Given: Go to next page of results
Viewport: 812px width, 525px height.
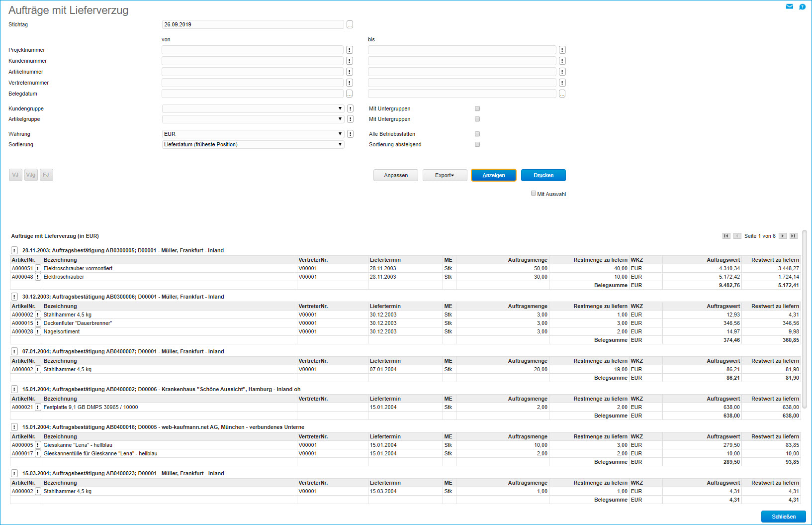Looking at the screenshot, I should click(x=783, y=236).
